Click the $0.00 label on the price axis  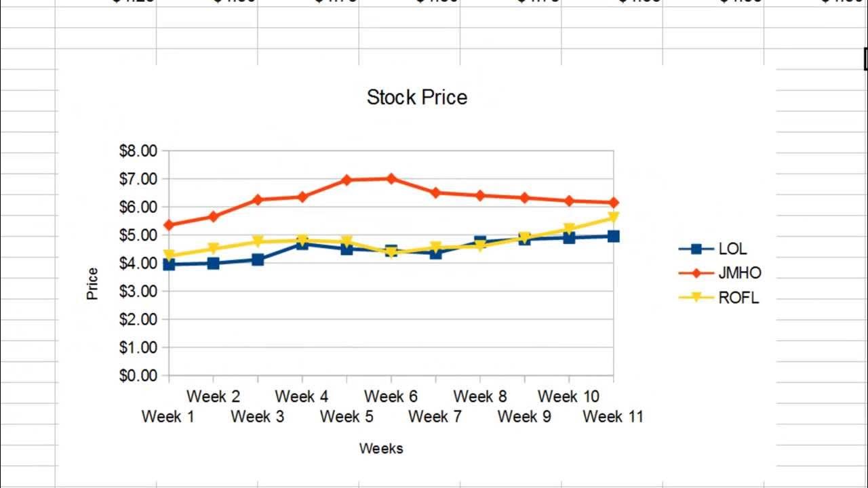click(138, 375)
